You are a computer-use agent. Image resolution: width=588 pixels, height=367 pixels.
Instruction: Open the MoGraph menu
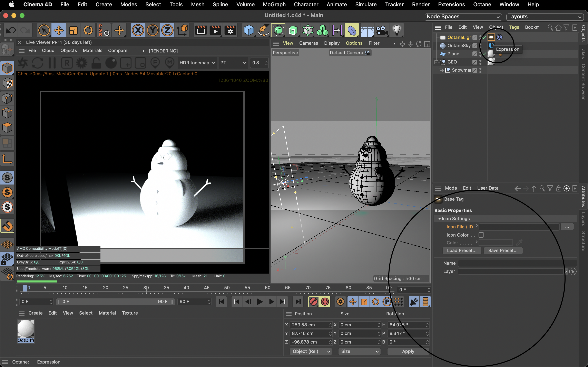(274, 4)
